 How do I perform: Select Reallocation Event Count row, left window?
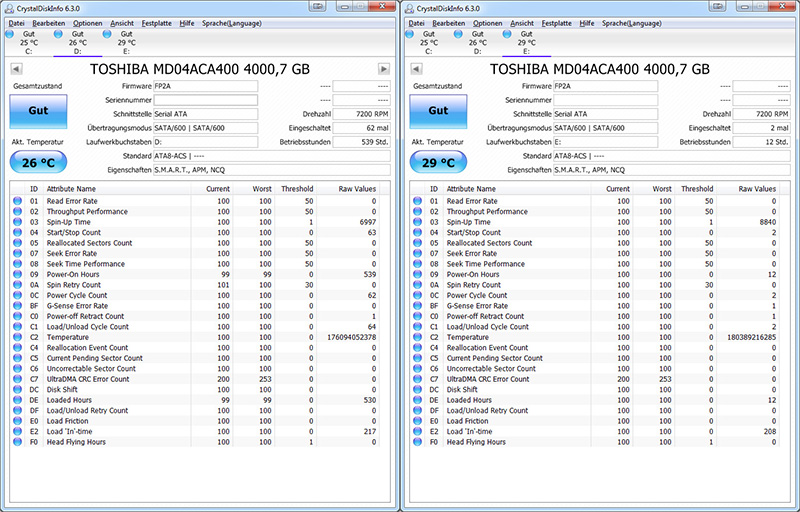pyautogui.click(x=195, y=347)
